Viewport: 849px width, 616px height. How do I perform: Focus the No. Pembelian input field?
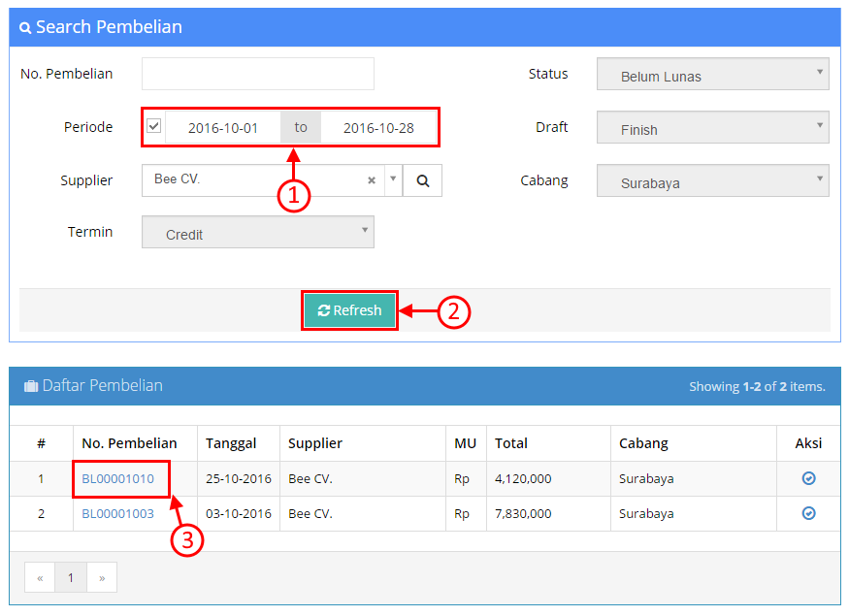tap(258, 74)
